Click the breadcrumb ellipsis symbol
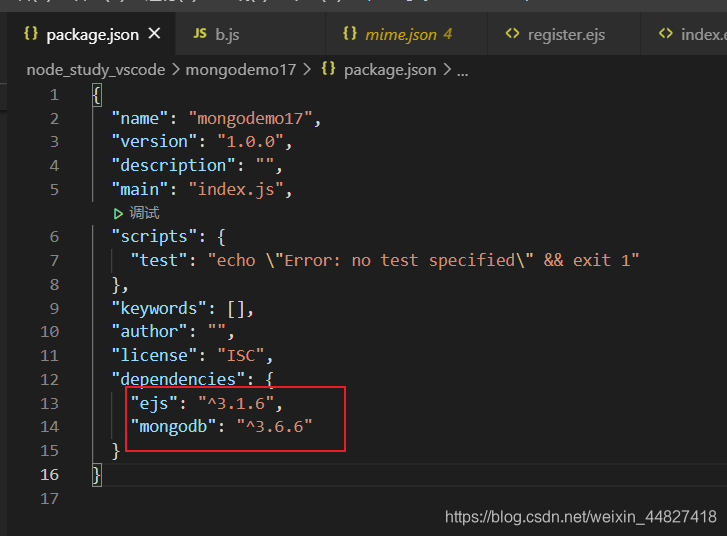The height and width of the screenshot is (536, 727). (462, 71)
